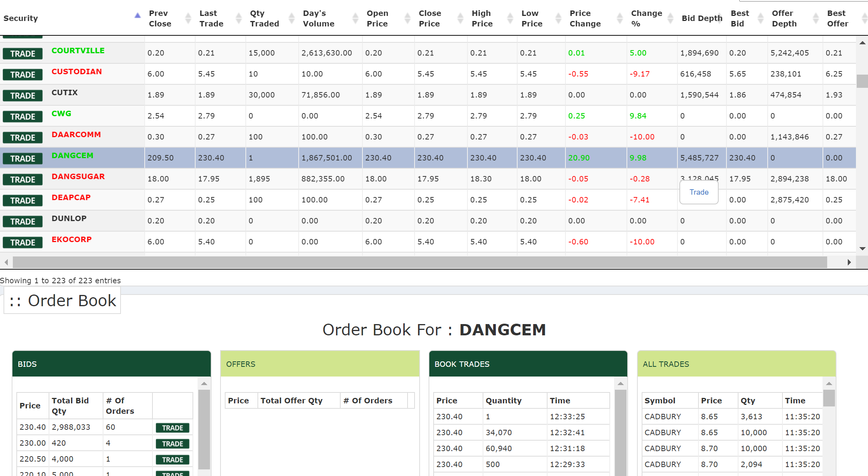
Task: Click CUSTODIAN's change percent -9.17
Action: click(640, 74)
